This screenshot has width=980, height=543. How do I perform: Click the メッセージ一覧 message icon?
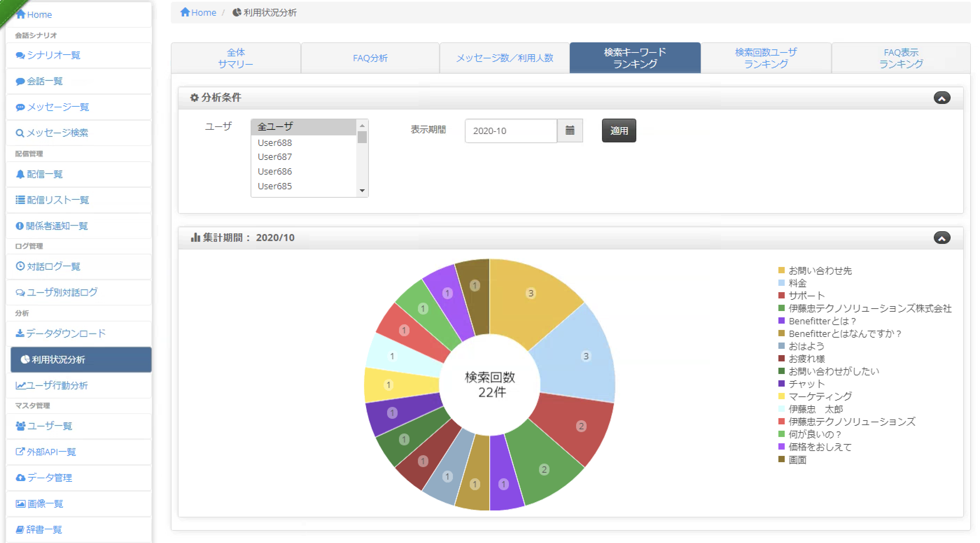pos(20,107)
